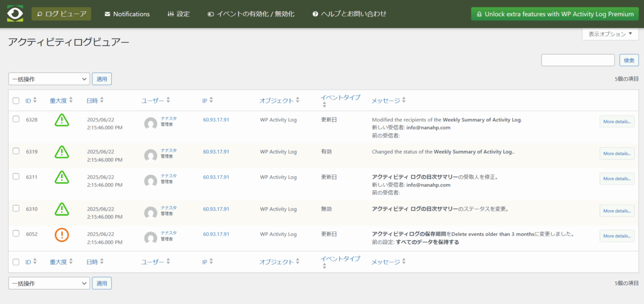The height and width of the screenshot is (304, 644).
Task: Click user avatar in event 6052 row
Action: (x=151, y=238)
